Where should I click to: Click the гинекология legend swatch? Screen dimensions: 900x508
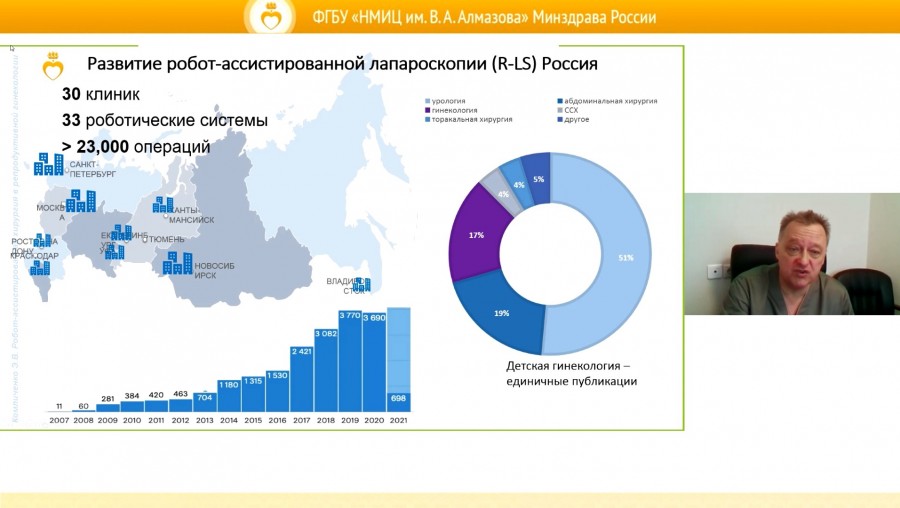pos(428,110)
